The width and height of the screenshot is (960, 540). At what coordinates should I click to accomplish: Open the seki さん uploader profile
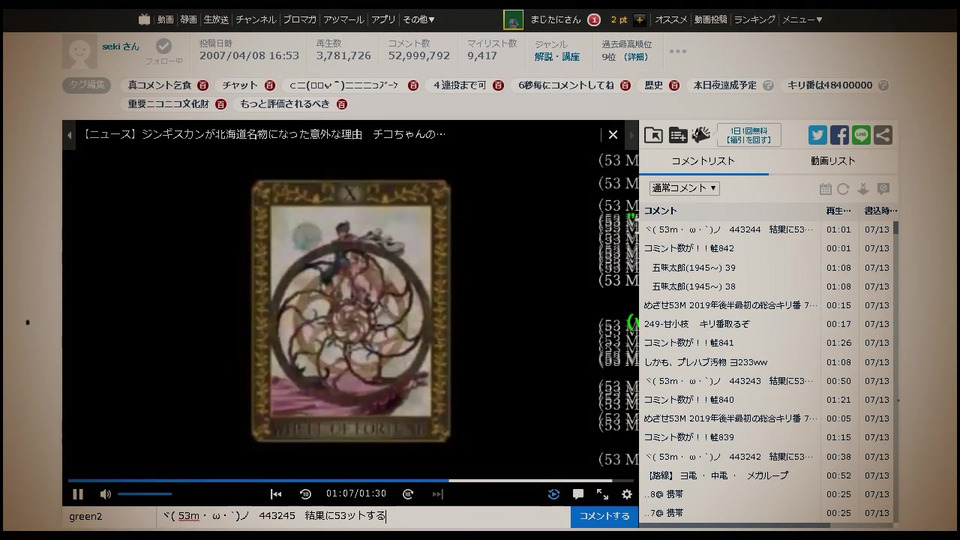tap(121, 47)
